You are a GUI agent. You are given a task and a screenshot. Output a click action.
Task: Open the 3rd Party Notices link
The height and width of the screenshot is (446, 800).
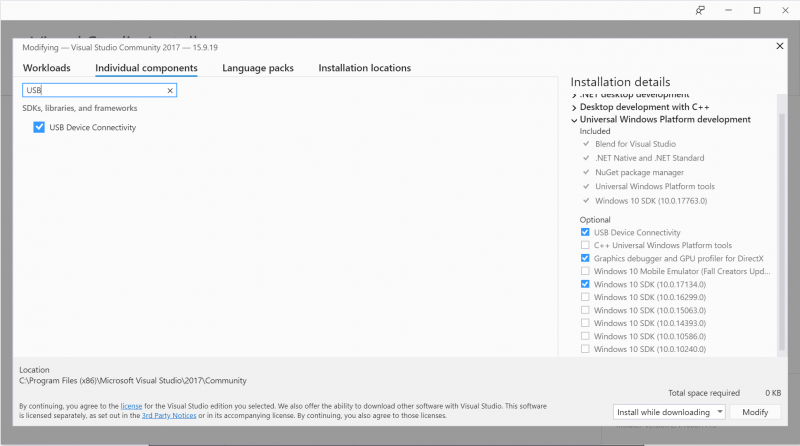click(169, 415)
